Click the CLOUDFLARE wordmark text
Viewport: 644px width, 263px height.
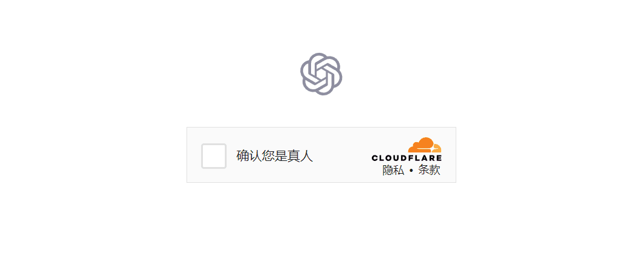(406, 158)
